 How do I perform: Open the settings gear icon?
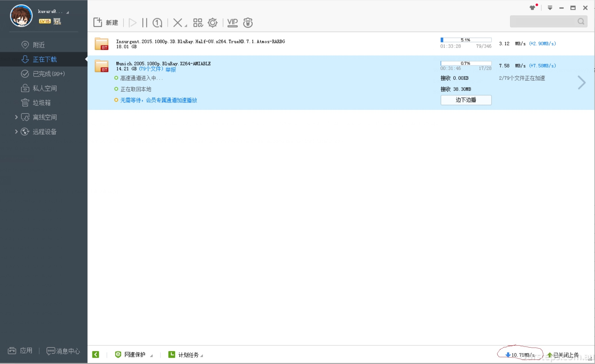pyautogui.click(x=213, y=23)
